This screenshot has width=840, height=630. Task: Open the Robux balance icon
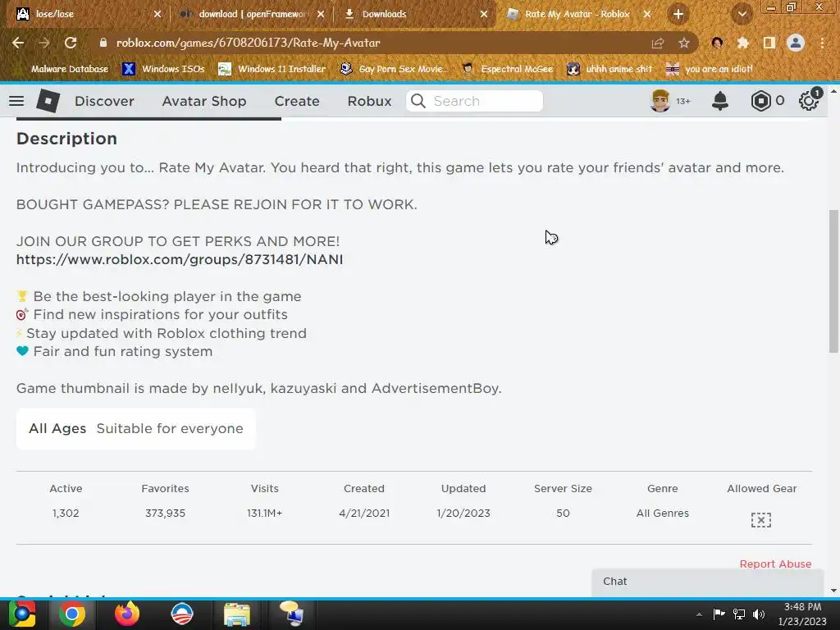(x=760, y=101)
